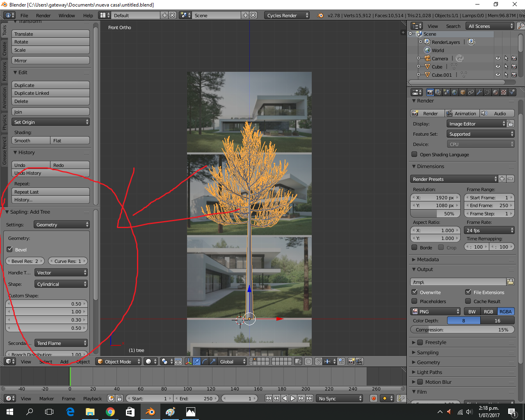Open the Render properties tab icon
Image resolution: width=525 pixels, height=420 pixels.
click(430, 92)
